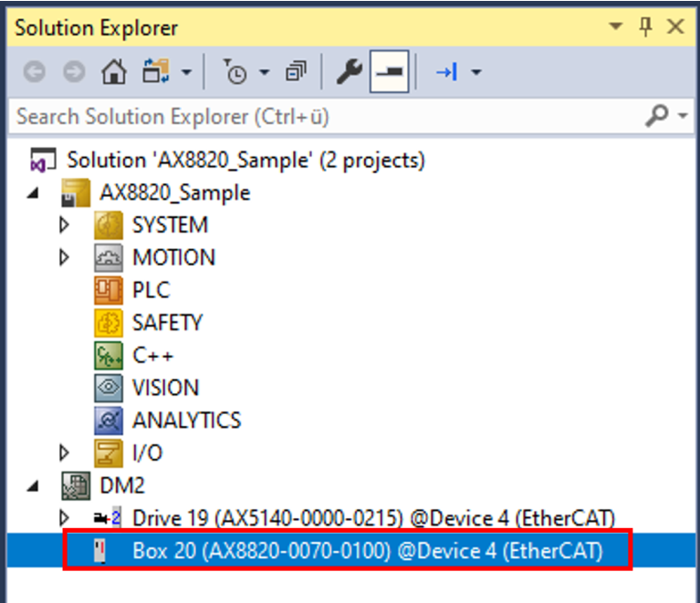This screenshot has width=700, height=603.
Task: Go to Home view in Solution Explorer
Action: tap(114, 72)
